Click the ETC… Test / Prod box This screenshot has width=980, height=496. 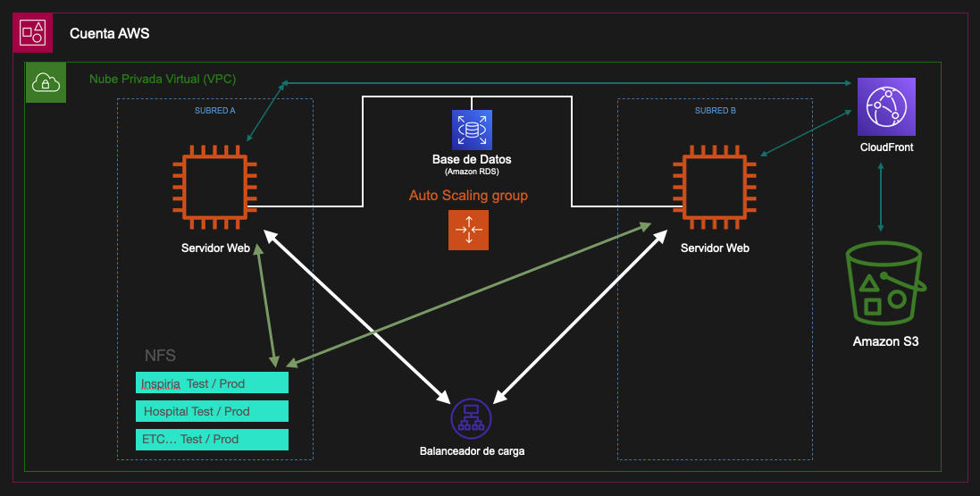[213, 439]
